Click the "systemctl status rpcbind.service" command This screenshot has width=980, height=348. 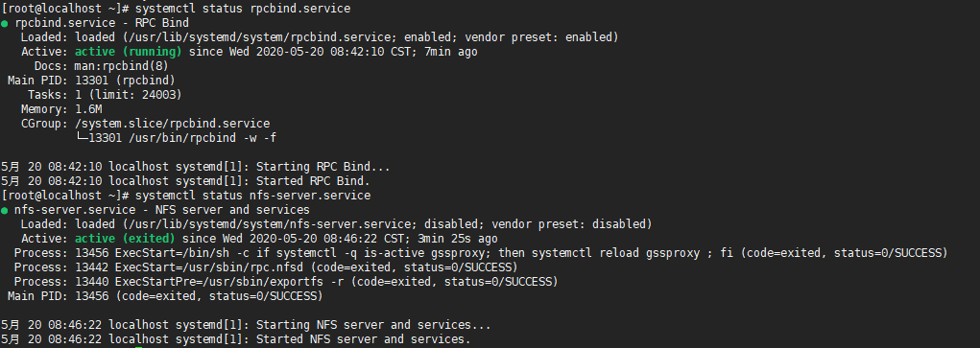[x=243, y=9]
